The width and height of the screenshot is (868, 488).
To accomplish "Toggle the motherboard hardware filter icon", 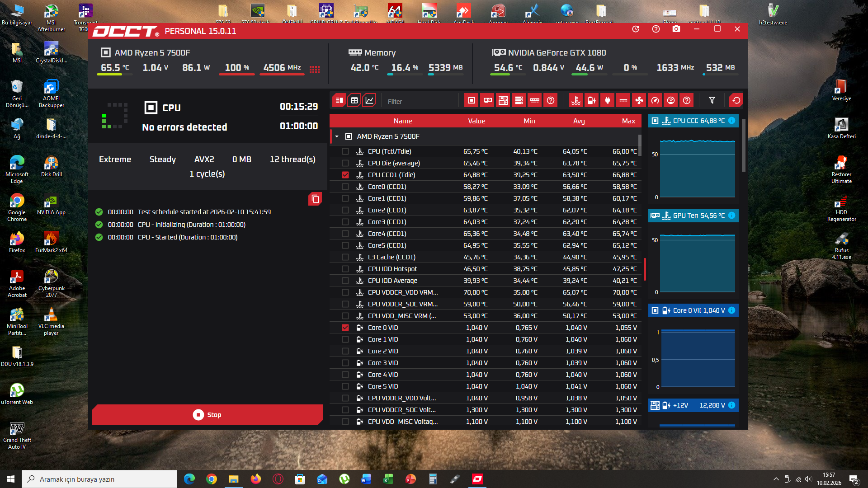I will [503, 100].
